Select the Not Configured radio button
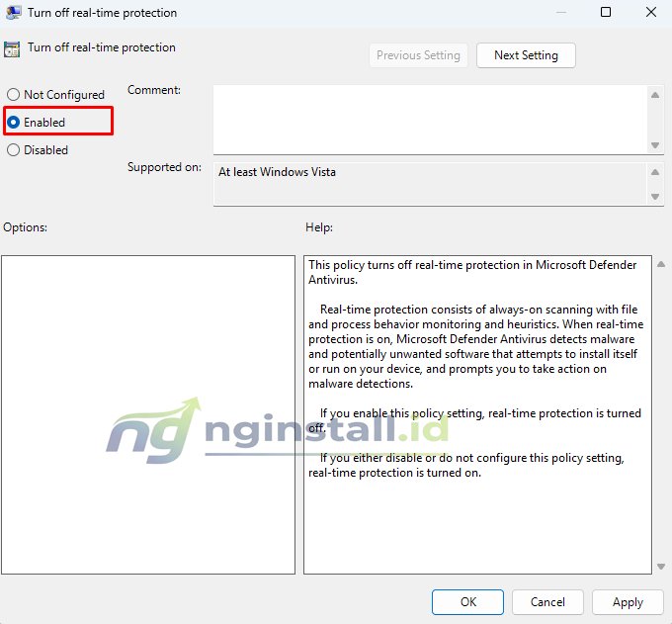Viewport: 672px width, 624px height. [13, 94]
